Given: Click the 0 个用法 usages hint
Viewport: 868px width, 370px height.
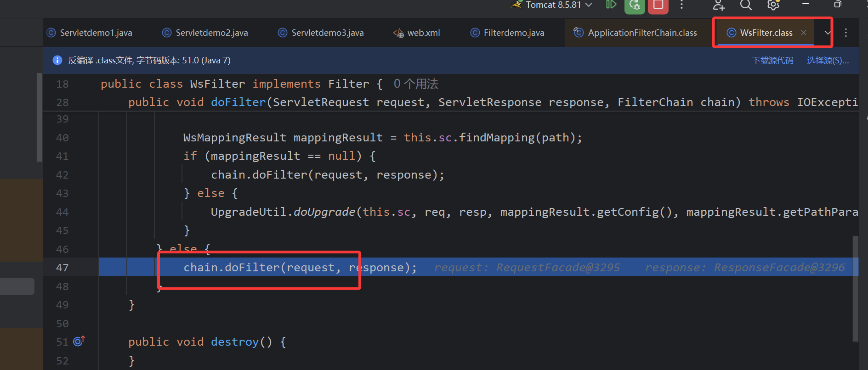Looking at the screenshot, I should [416, 84].
